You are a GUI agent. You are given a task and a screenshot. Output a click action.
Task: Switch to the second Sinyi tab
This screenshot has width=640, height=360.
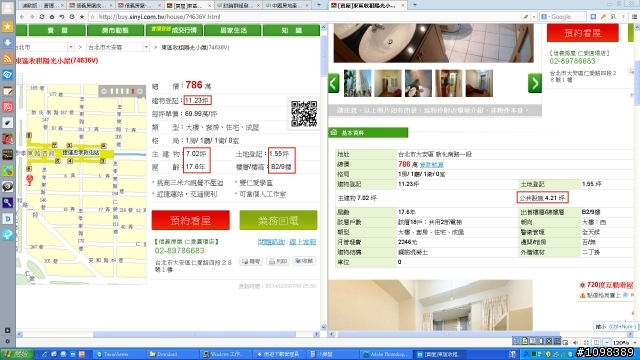click(x=90, y=5)
